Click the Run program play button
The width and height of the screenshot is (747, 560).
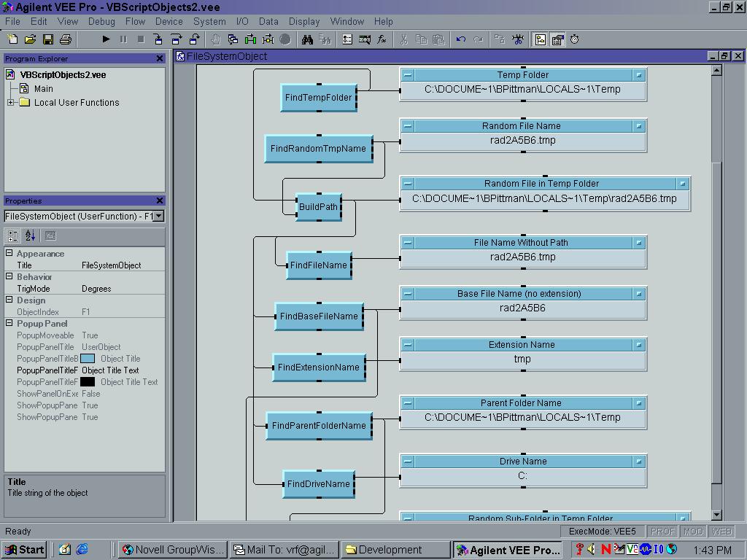click(106, 39)
